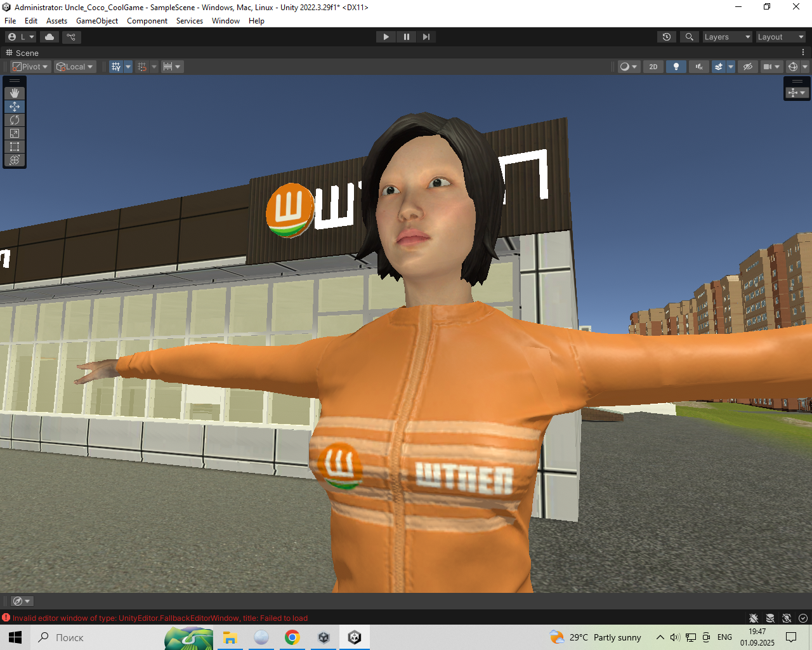Toggle the Gizmos visibility button
This screenshot has height=650, width=812.
pyautogui.click(x=793, y=67)
